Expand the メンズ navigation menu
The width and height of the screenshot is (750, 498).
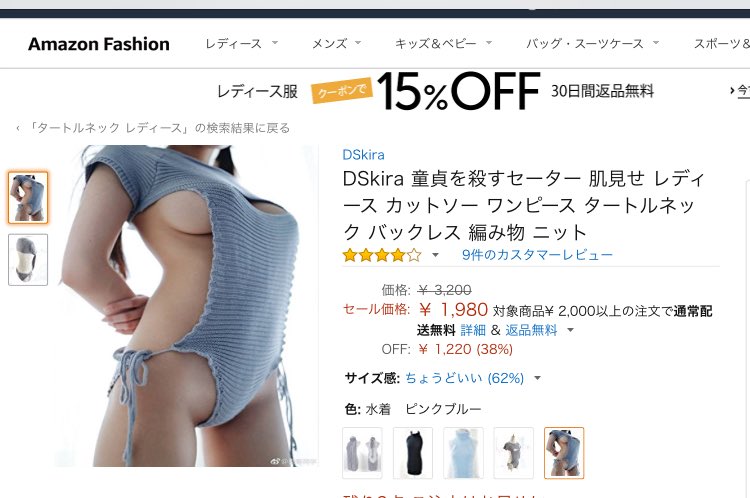tap(336, 44)
